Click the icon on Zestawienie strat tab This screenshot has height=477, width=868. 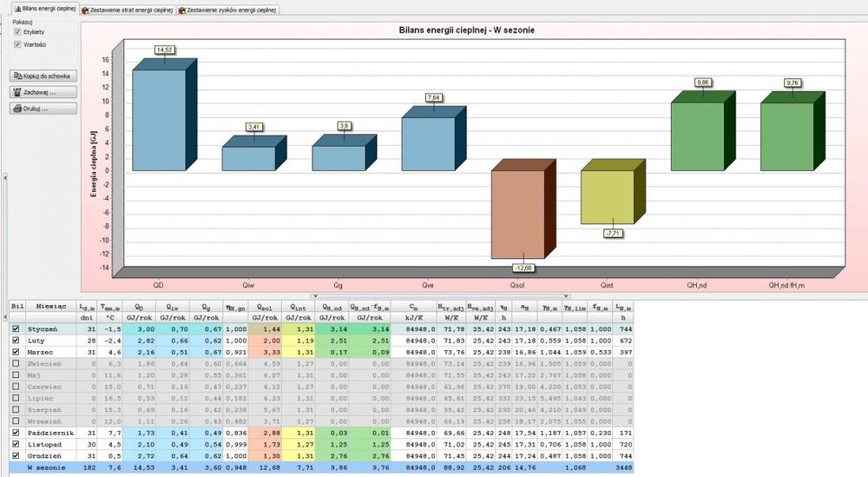(85, 10)
